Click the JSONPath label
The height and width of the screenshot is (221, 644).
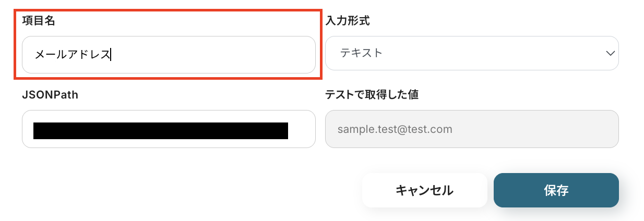pyautogui.click(x=50, y=94)
